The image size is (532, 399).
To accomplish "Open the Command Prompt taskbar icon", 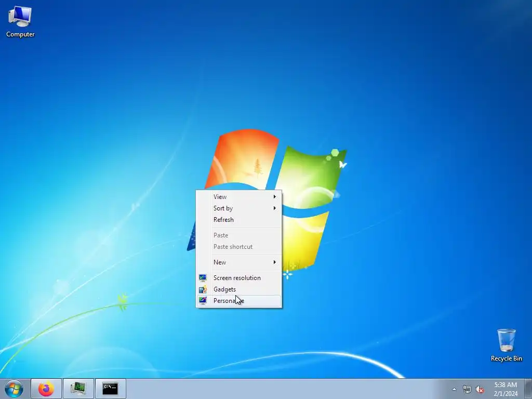I will 110,389.
